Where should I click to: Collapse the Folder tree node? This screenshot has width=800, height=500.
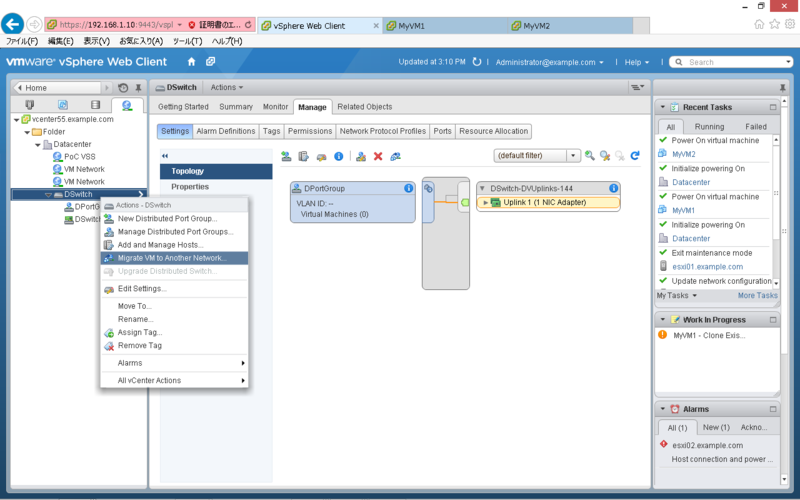click(27, 132)
